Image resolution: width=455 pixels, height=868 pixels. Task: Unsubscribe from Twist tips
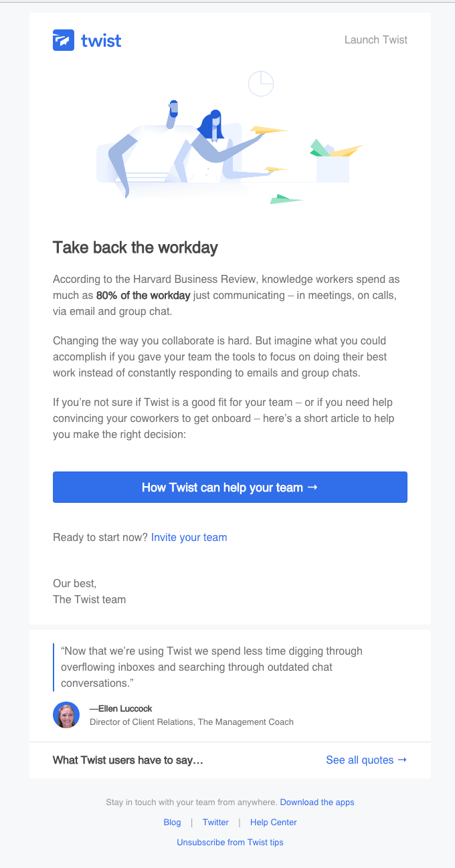tap(230, 842)
